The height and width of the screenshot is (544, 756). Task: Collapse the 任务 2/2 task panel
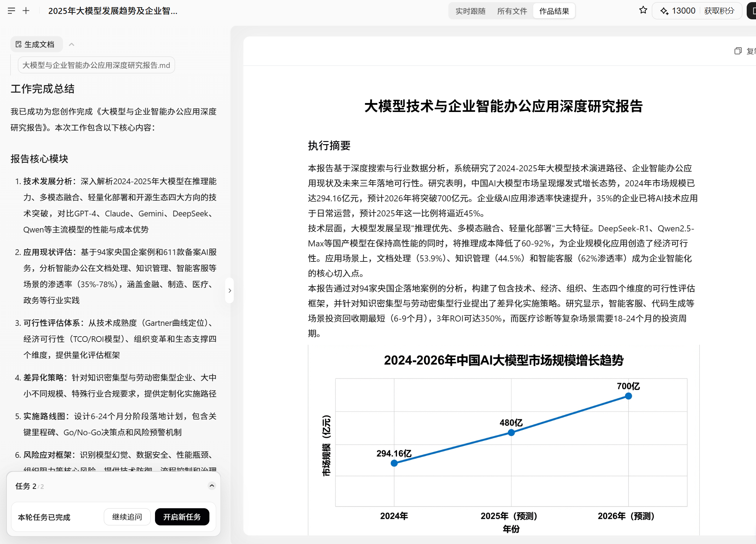pos(212,486)
